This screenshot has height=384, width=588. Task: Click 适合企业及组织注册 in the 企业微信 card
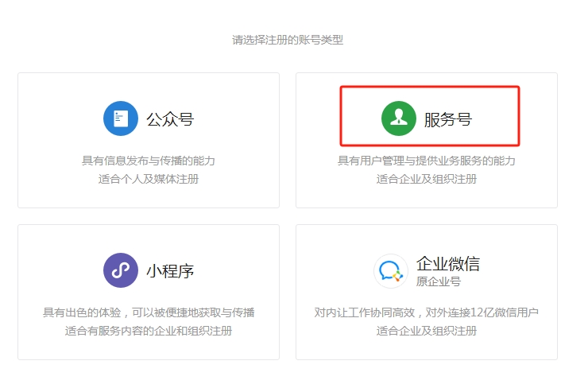click(x=427, y=331)
